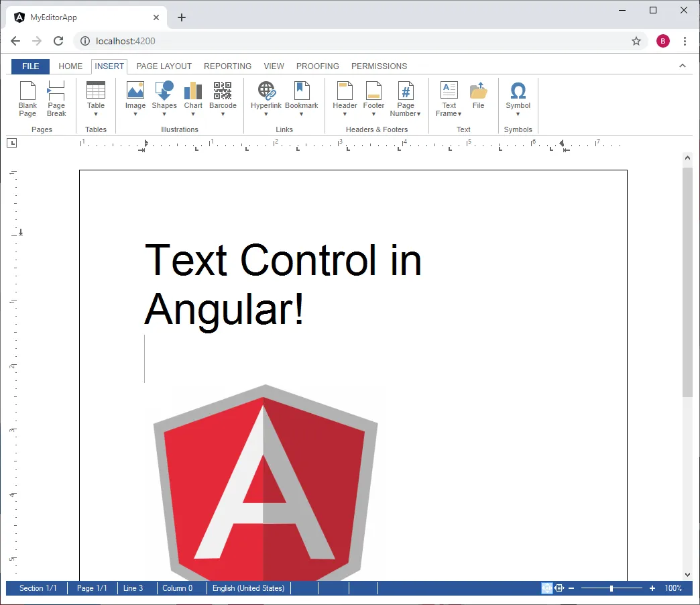Insert a Page Break
Image resolution: width=700 pixels, height=605 pixels.
(56, 97)
